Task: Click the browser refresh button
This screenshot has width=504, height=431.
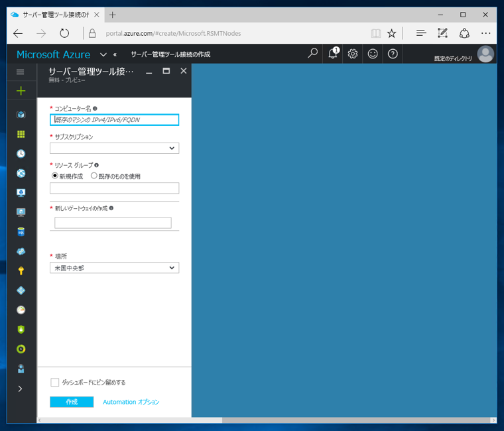Action: click(64, 33)
